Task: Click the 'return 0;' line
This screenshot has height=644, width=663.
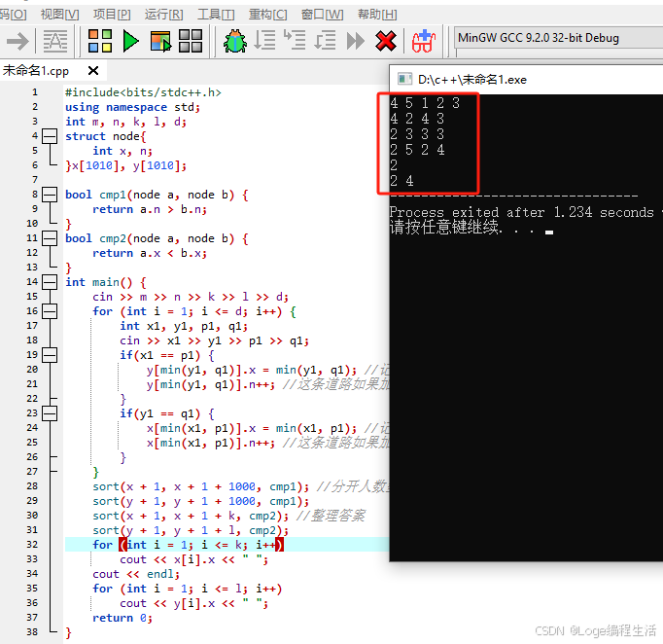Action: tap(122, 618)
